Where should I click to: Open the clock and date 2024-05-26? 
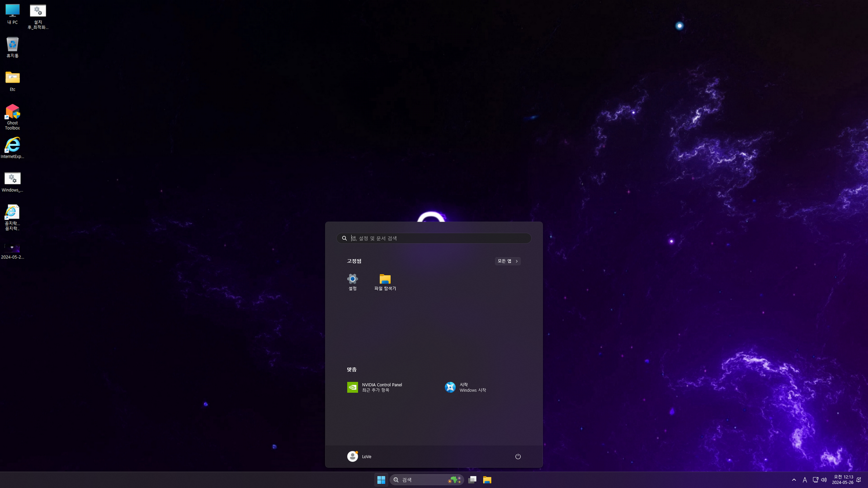tap(843, 480)
